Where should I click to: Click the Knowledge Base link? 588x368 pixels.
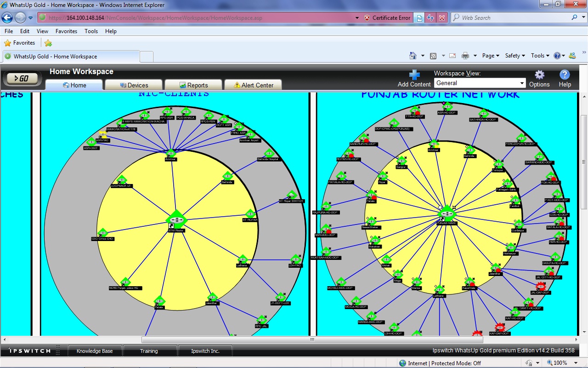pyautogui.click(x=95, y=351)
